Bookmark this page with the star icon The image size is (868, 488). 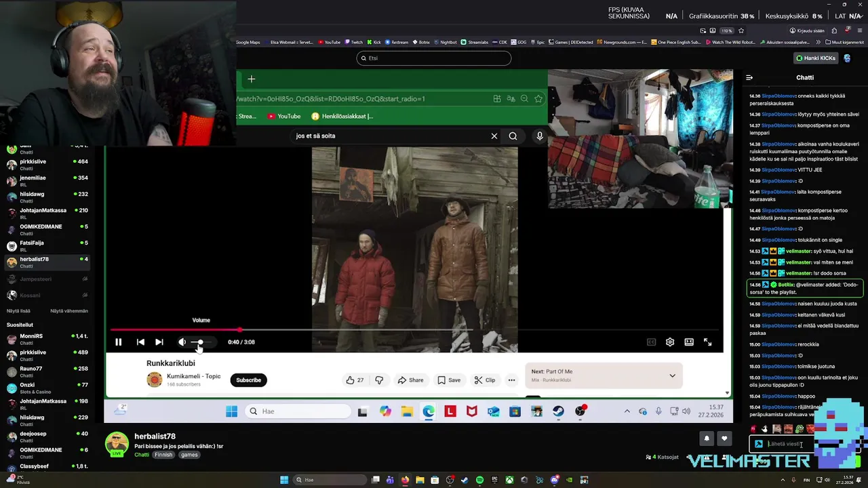click(741, 30)
